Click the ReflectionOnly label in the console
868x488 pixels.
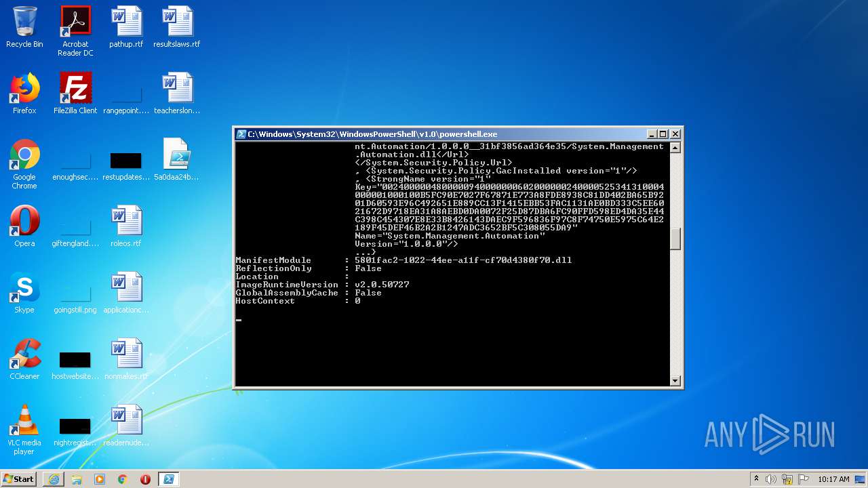pyautogui.click(x=273, y=268)
